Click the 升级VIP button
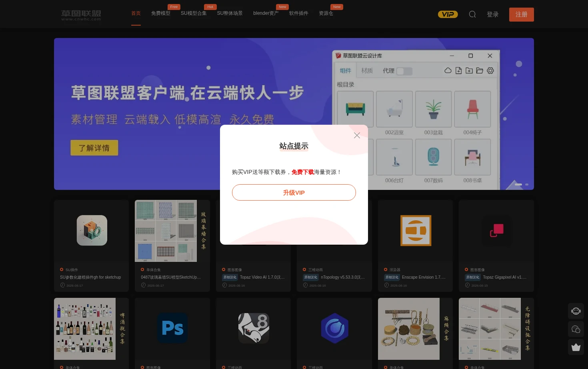Viewport: 588px width, 369px height. point(294,192)
